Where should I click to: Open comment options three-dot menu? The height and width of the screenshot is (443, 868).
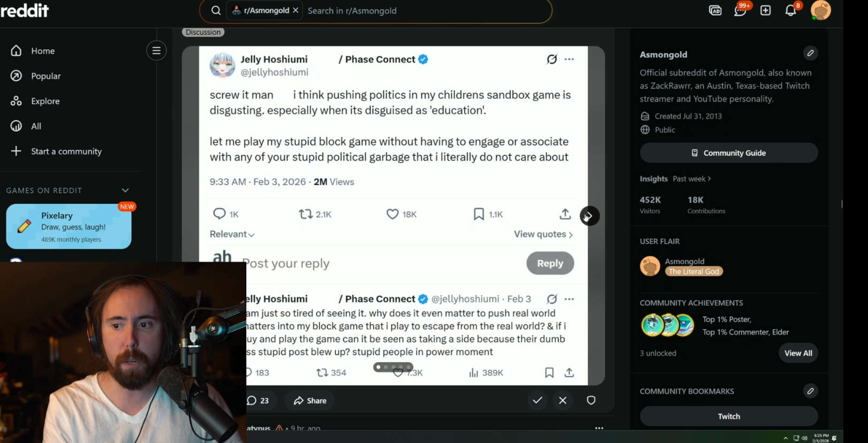[x=599, y=428]
